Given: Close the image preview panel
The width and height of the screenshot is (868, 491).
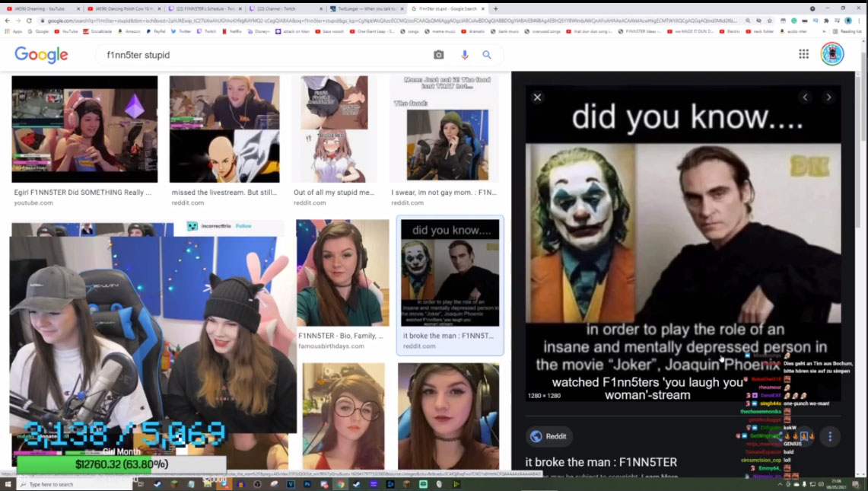Looking at the screenshot, I should tap(537, 97).
